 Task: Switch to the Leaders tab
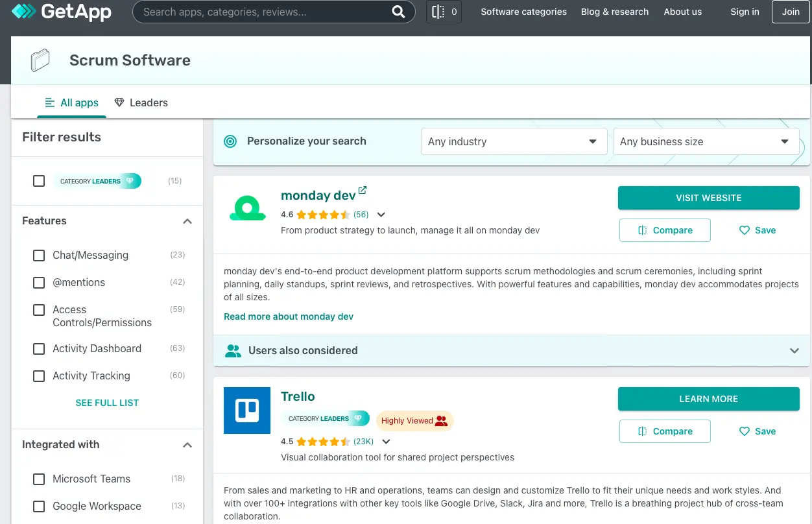(x=141, y=102)
